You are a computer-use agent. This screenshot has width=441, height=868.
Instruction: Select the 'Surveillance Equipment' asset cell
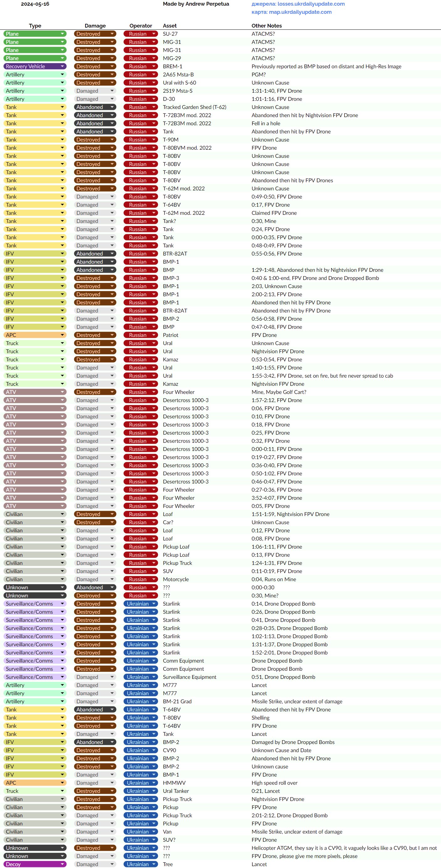[190, 677]
